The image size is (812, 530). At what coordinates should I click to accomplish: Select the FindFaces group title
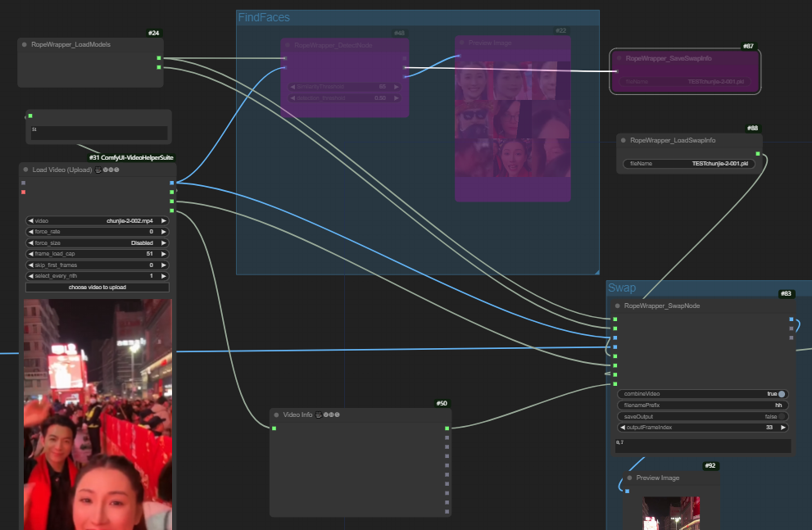[x=264, y=17]
